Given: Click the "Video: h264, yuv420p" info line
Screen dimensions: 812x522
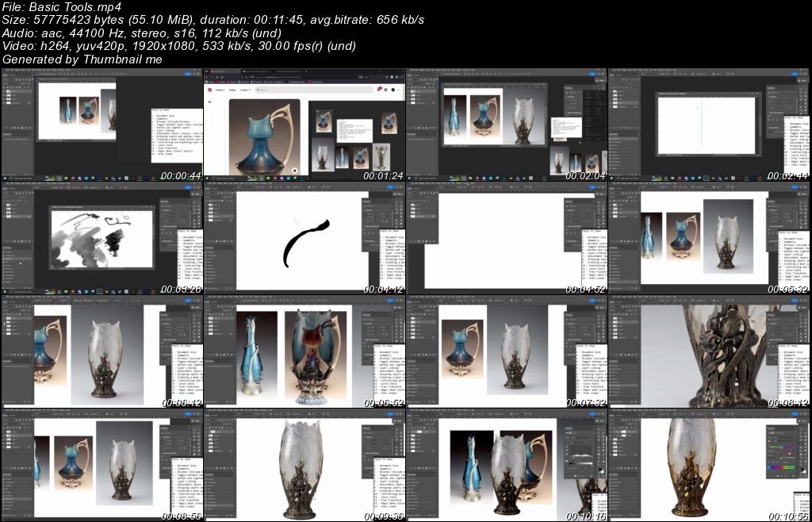Looking at the screenshot, I should click(x=178, y=46).
